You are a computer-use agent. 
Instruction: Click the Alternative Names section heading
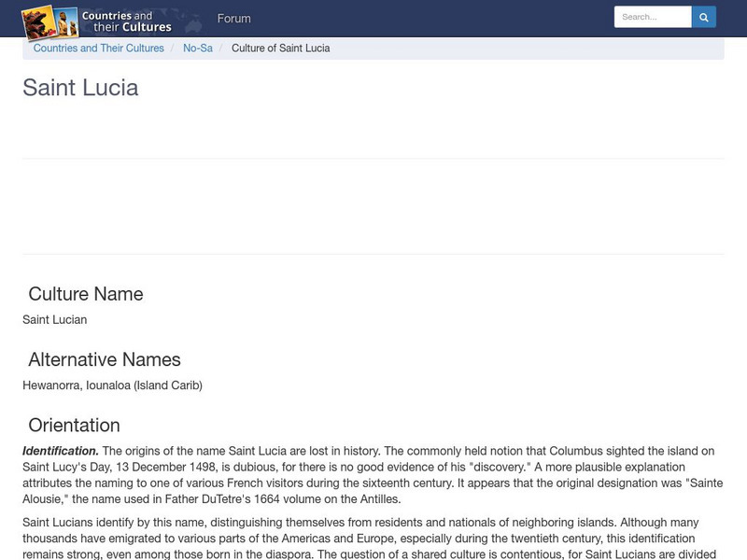pyautogui.click(x=106, y=358)
